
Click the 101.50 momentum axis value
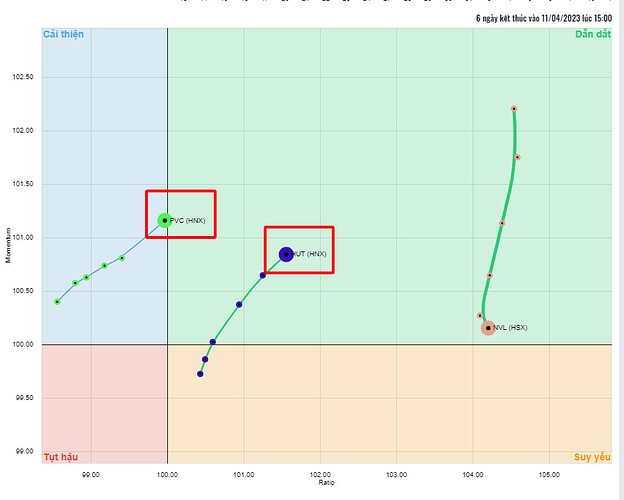coord(23,184)
